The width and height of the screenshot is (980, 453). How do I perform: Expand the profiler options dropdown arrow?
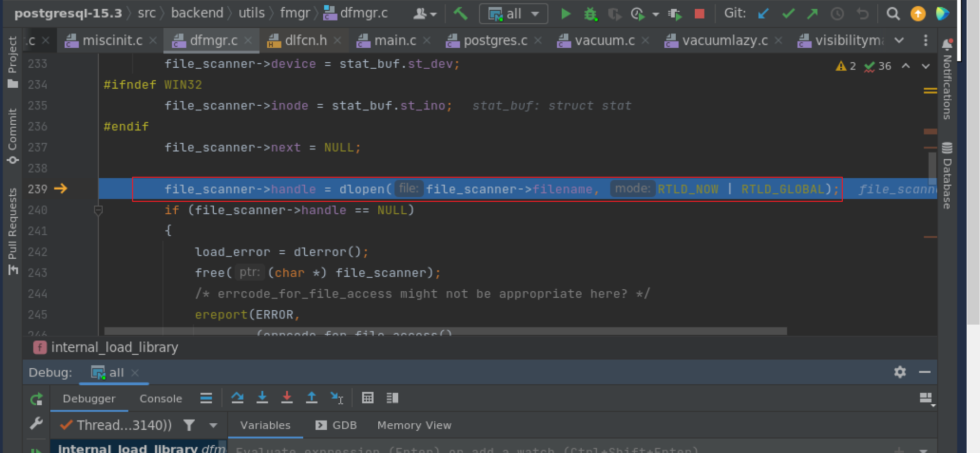(655, 14)
